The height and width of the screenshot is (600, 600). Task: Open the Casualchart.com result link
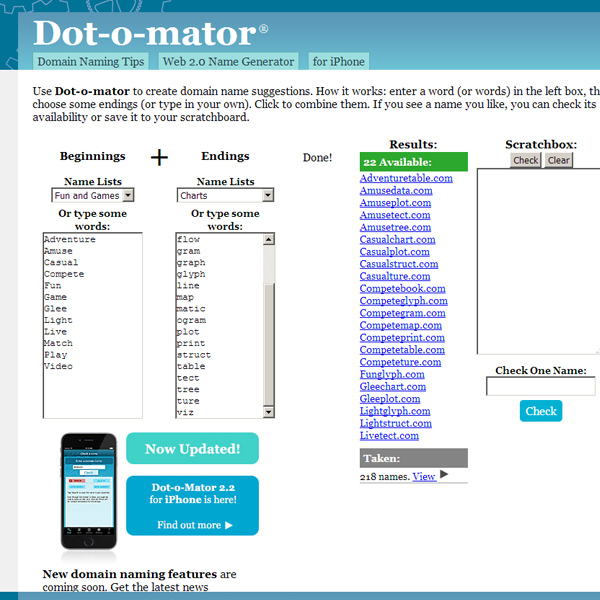pos(398,240)
